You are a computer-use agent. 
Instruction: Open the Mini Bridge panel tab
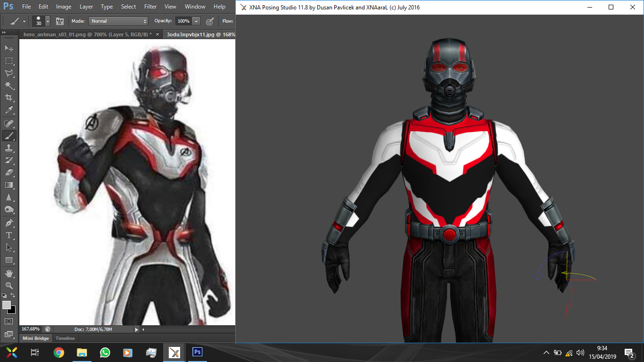coord(36,338)
